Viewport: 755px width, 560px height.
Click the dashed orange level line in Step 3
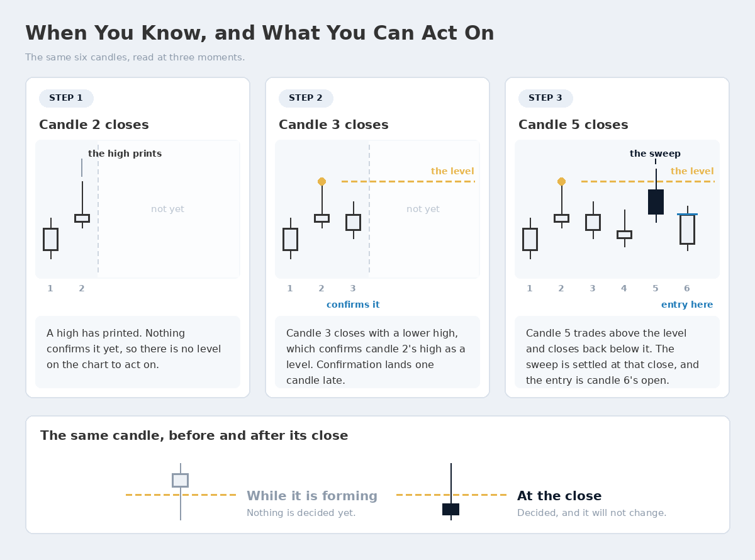(648, 181)
